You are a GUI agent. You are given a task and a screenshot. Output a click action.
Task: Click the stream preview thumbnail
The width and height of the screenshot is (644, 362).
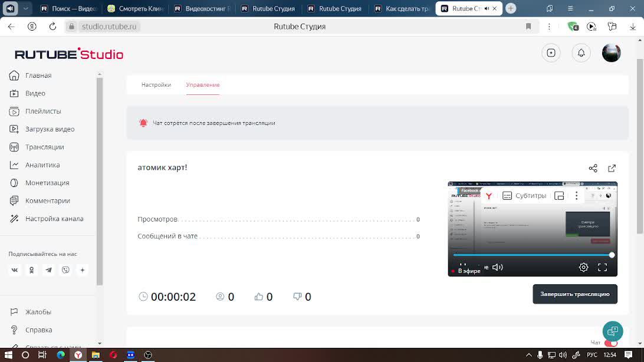(x=533, y=229)
